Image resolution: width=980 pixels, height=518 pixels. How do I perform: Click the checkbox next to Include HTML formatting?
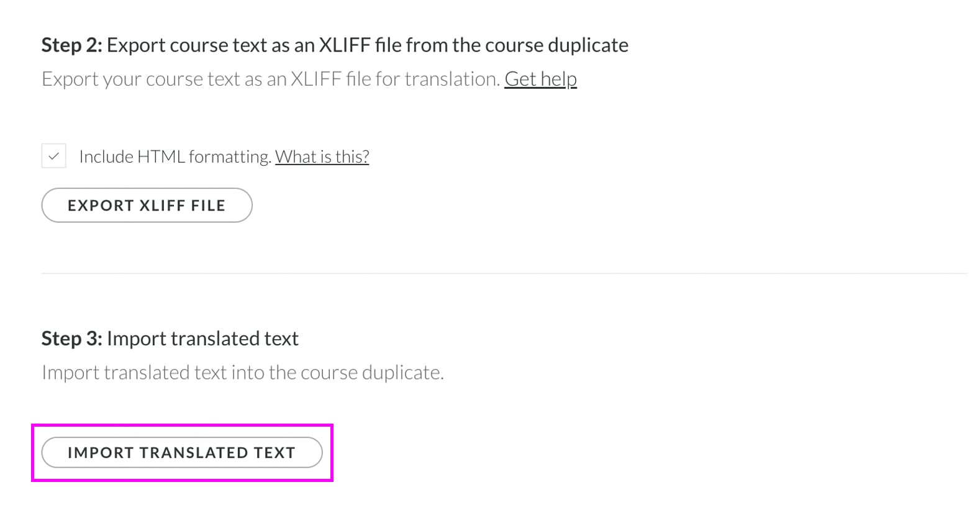pyautogui.click(x=54, y=155)
